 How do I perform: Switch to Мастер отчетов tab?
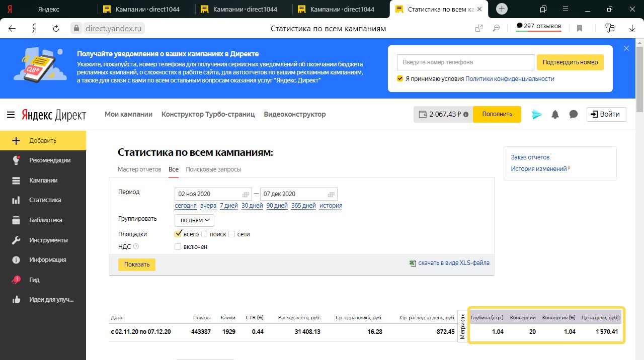click(x=139, y=169)
